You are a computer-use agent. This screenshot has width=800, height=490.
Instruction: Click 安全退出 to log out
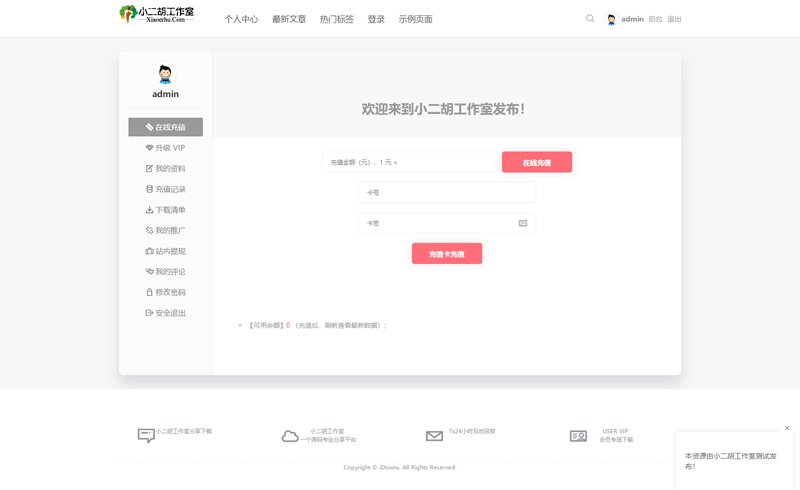pyautogui.click(x=165, y=313)
